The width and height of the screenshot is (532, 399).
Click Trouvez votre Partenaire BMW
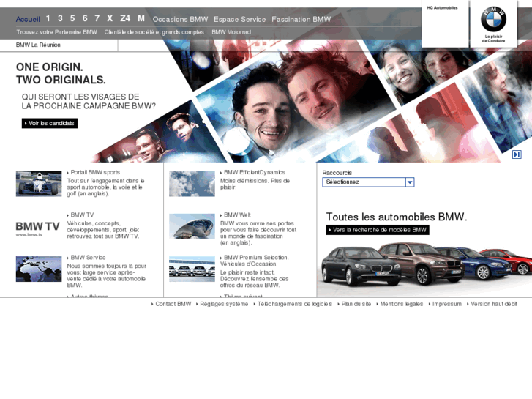pyautogui.click(x=56, y=32)
